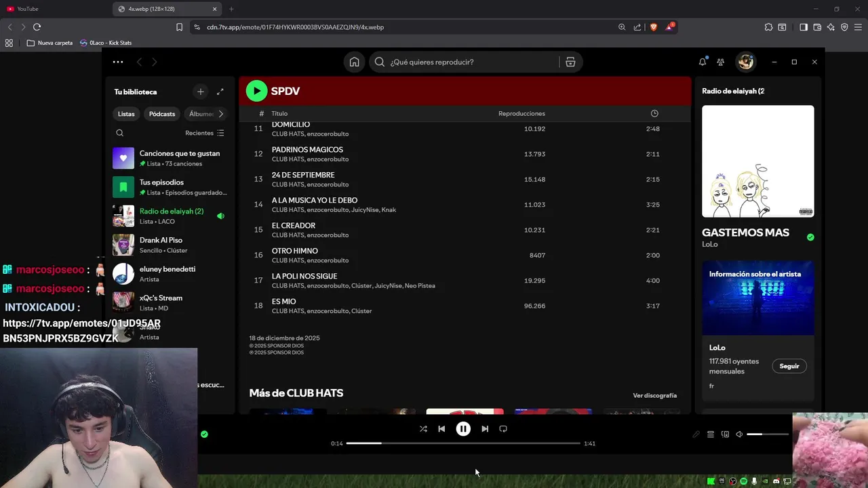Screen dimensions: 868x488
Task: Play track LA POLI NOS SIGUE
Action: 465,281
